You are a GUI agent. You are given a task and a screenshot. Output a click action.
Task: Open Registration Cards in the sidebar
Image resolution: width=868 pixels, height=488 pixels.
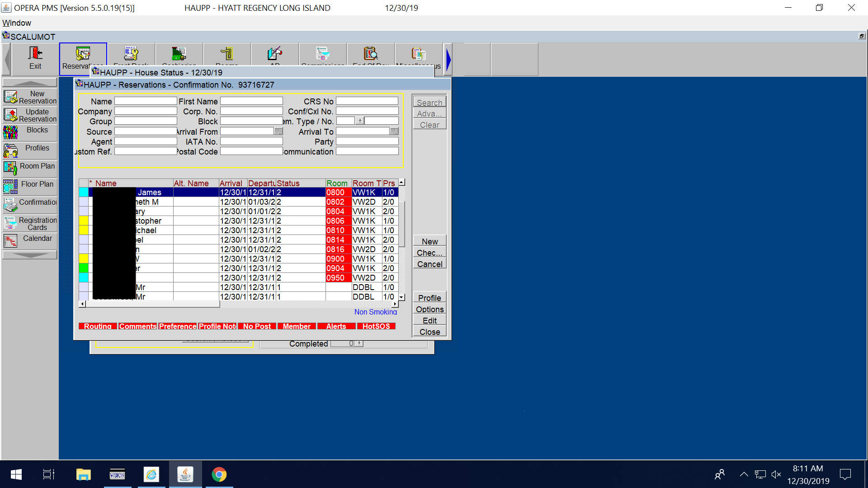[x=30, y=224]
